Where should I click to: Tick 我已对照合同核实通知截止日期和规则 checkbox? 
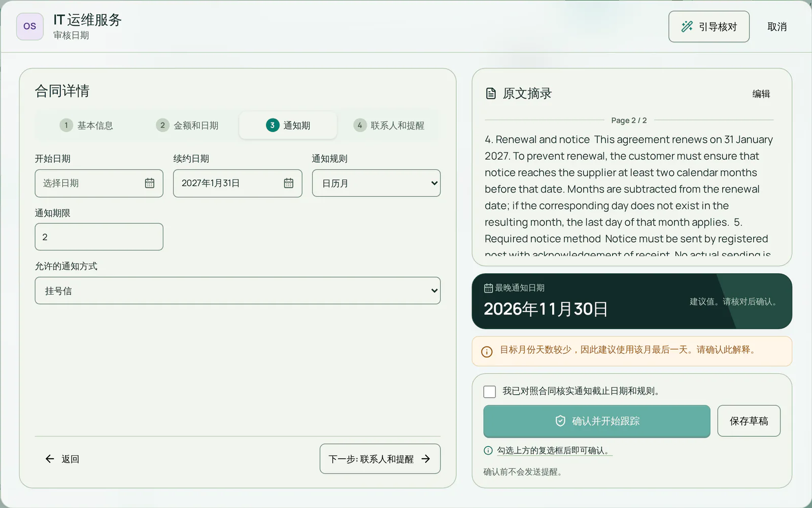click(x=490, y=392)
